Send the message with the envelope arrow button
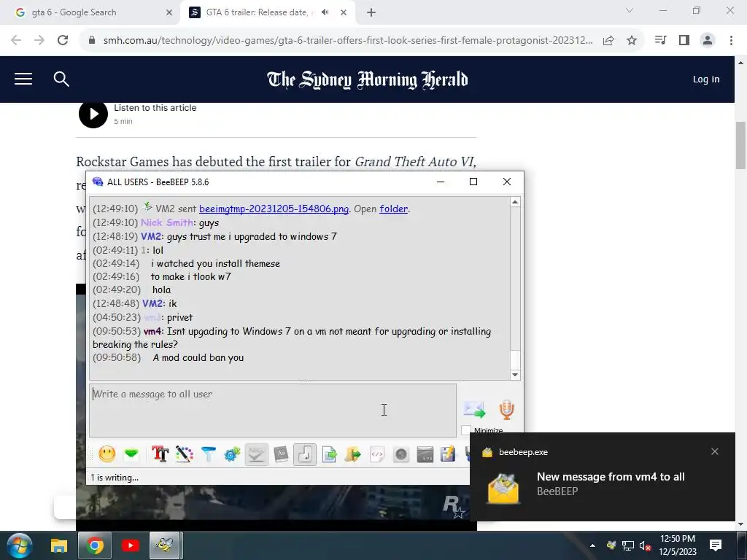Image resolution: width=747 pixels, height=560 pixels. click(x=474, y=409)
